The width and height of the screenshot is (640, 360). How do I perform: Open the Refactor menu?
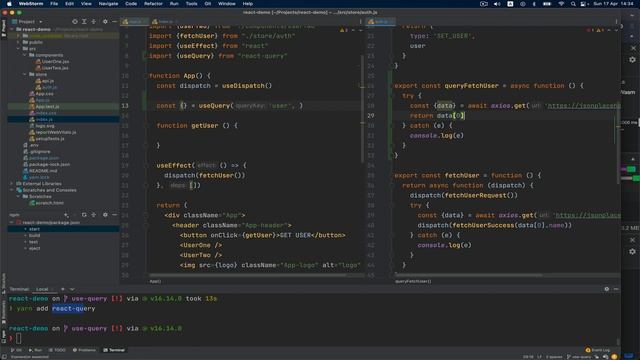pos(153,4)
